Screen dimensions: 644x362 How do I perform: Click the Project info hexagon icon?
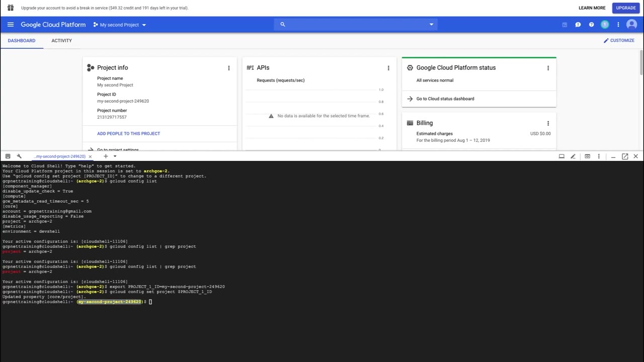point(91,67)
